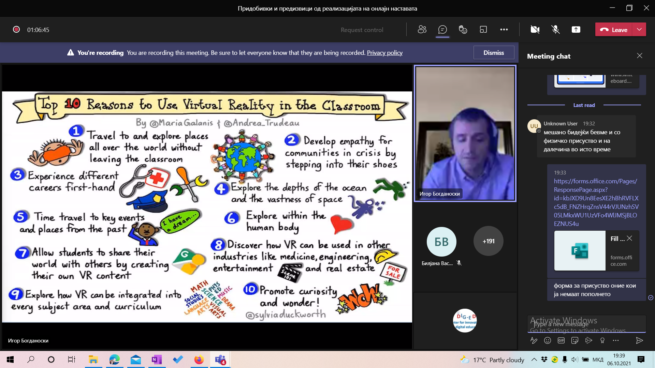This screenshot has height=368, width=655.
Task: View the +191 additional participants
Action: coord(488,241)
